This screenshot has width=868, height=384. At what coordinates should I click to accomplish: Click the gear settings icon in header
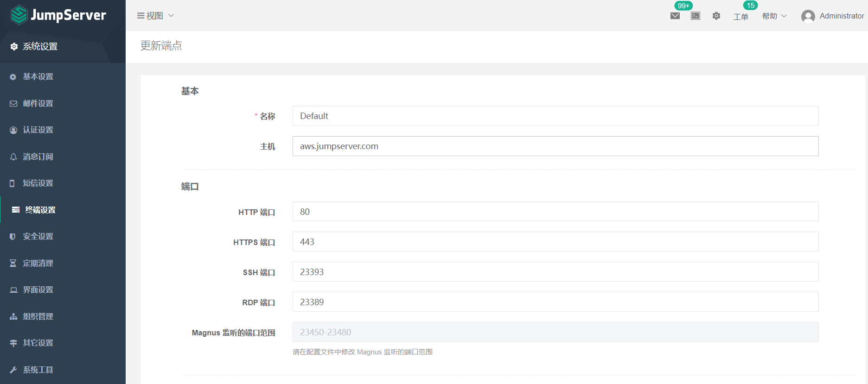716,16
